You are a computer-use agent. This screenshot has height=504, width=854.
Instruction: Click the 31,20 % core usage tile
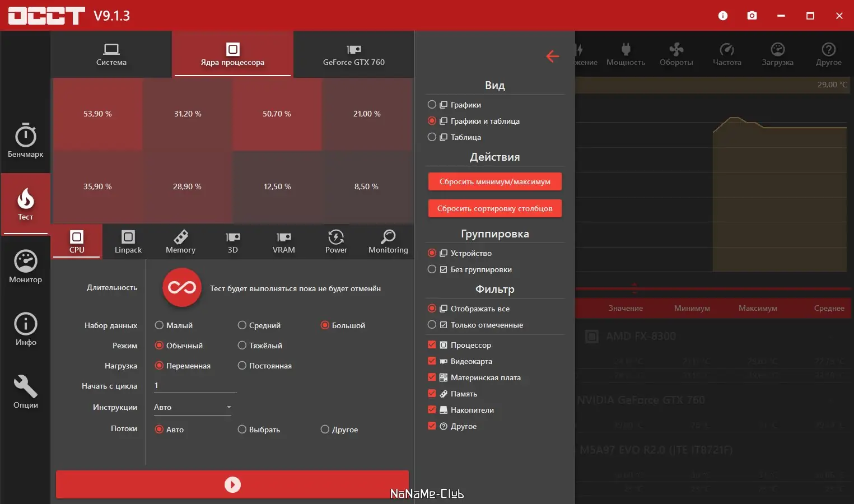click(188, 114)
